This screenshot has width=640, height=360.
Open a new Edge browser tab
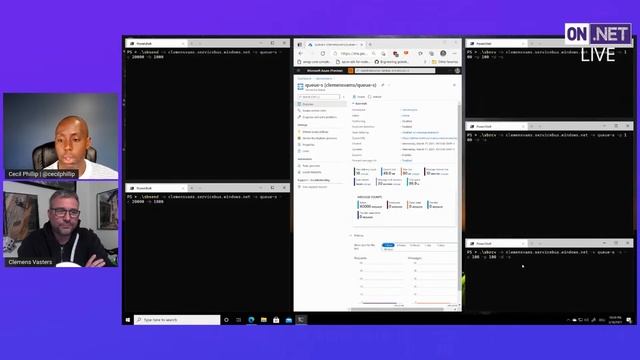pyautogui.click(x=370, y=44)
